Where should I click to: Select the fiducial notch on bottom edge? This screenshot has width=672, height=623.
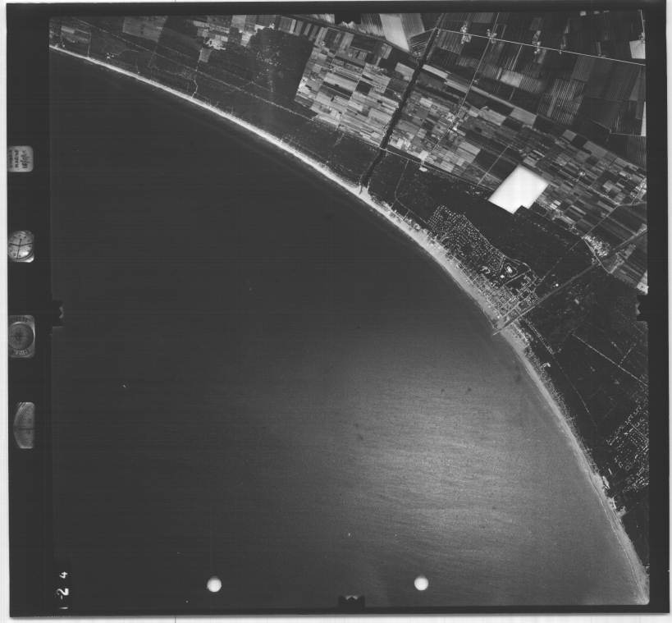coord(351,602)
